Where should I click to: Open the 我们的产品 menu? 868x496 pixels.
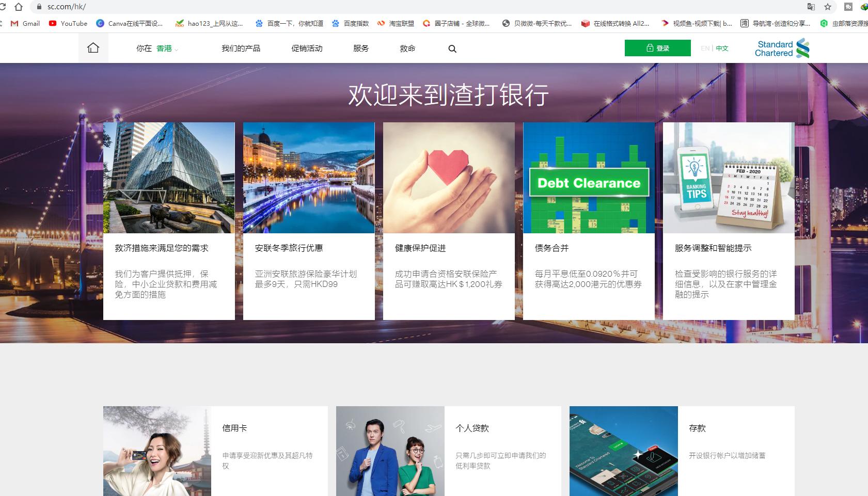(241, 48)
